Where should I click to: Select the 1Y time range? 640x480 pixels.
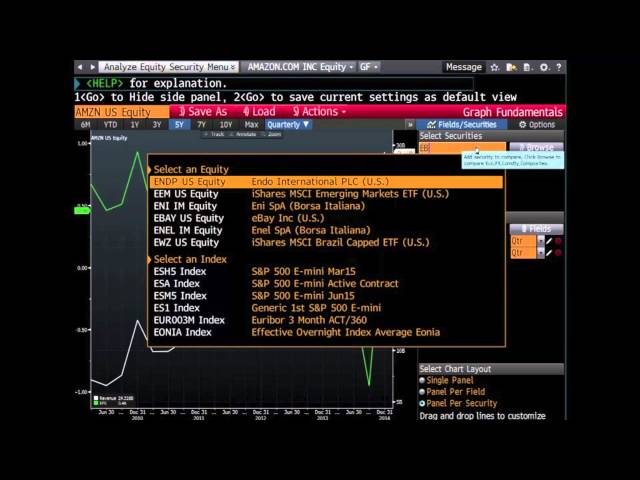pyautogui.click(x=135, y=124)
